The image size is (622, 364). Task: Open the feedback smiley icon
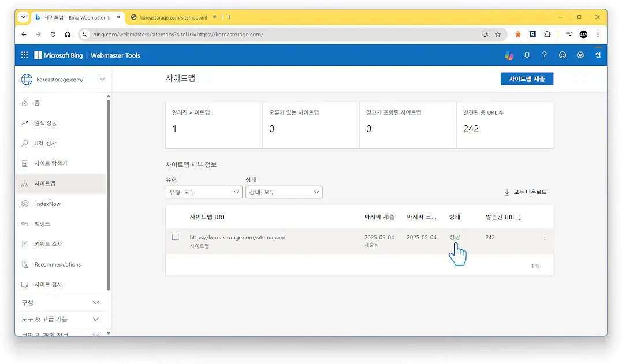562,55
